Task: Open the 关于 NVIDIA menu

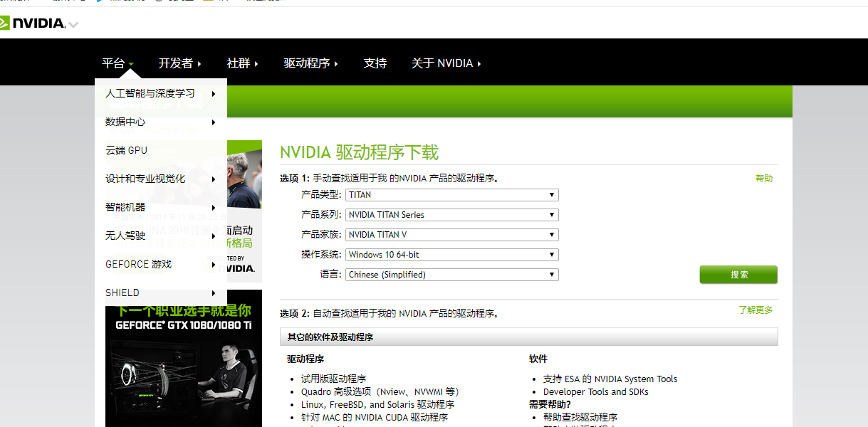Action: 446,63
